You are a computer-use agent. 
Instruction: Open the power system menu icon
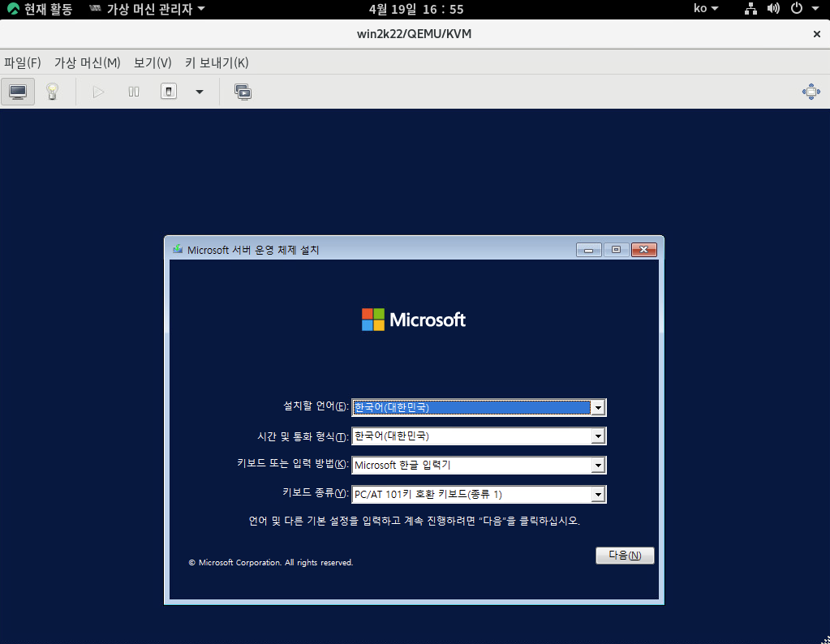point(796,8)
